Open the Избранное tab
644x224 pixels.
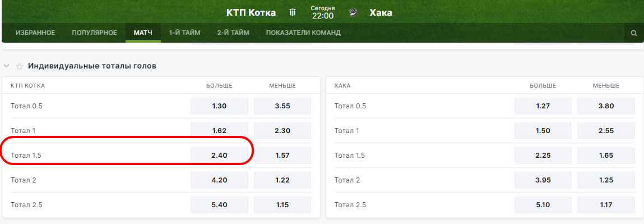(35, 33)
